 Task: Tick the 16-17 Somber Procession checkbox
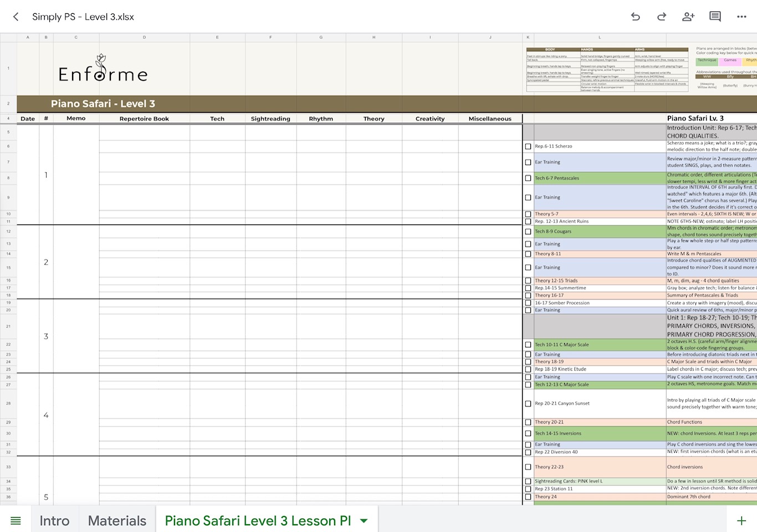click(x=528, y=303)
